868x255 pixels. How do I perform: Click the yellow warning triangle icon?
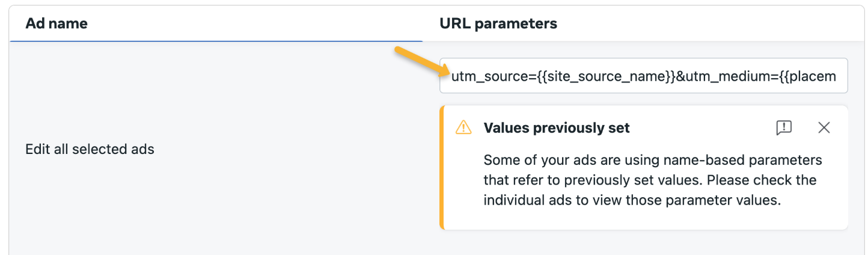pos(463,127)
